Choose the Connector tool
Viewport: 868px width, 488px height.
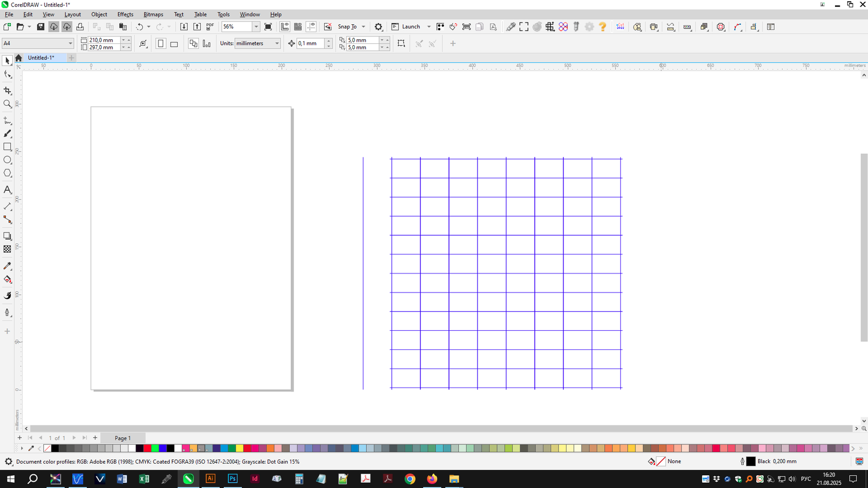coord(8,220)
